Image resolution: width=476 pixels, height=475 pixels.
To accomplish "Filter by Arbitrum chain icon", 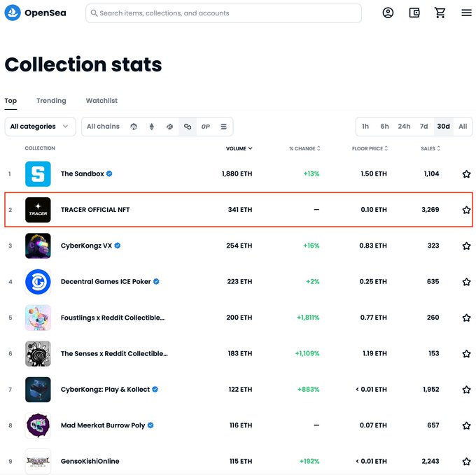I will 134,127.
